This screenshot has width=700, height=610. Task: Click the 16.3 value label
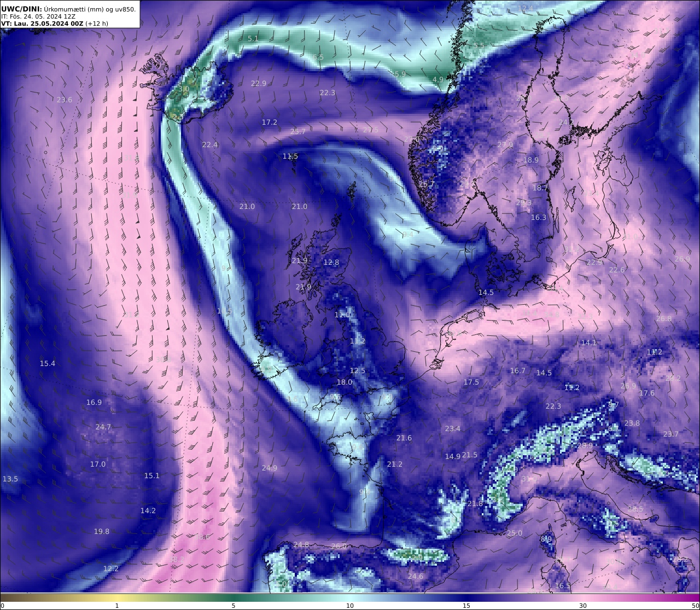[539, 217]
